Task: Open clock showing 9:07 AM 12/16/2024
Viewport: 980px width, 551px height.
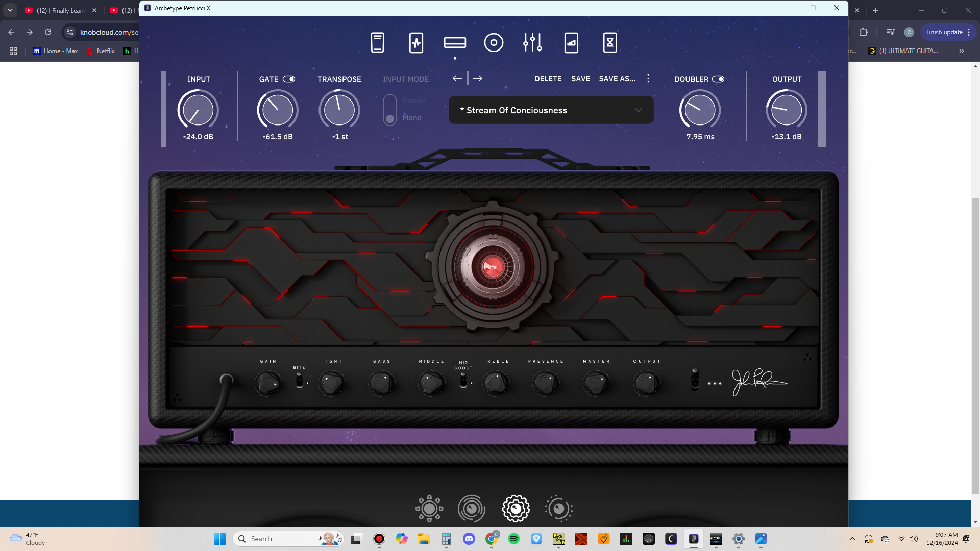Action: pyautogui.click(x=942, y=539)
